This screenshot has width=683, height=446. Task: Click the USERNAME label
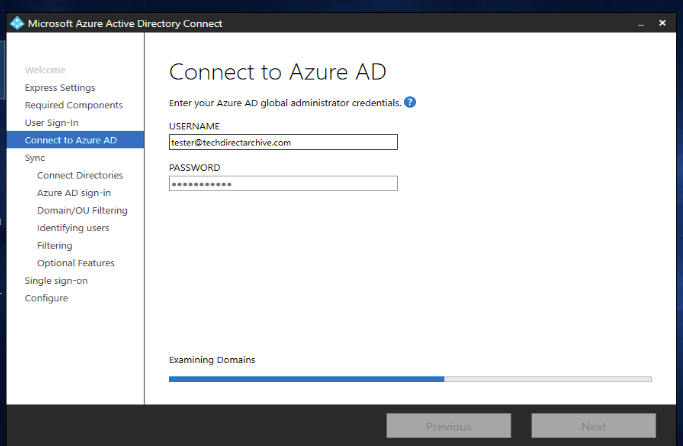[194, 126]
